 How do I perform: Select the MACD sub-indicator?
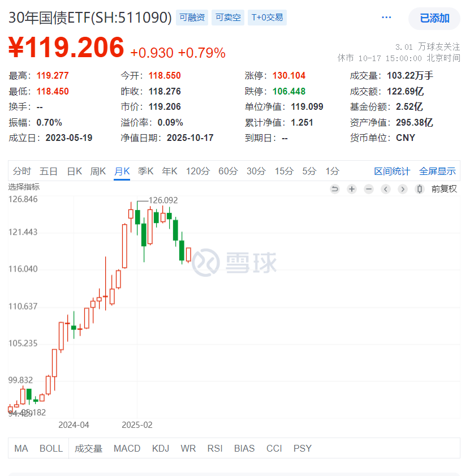click(127, 448)
